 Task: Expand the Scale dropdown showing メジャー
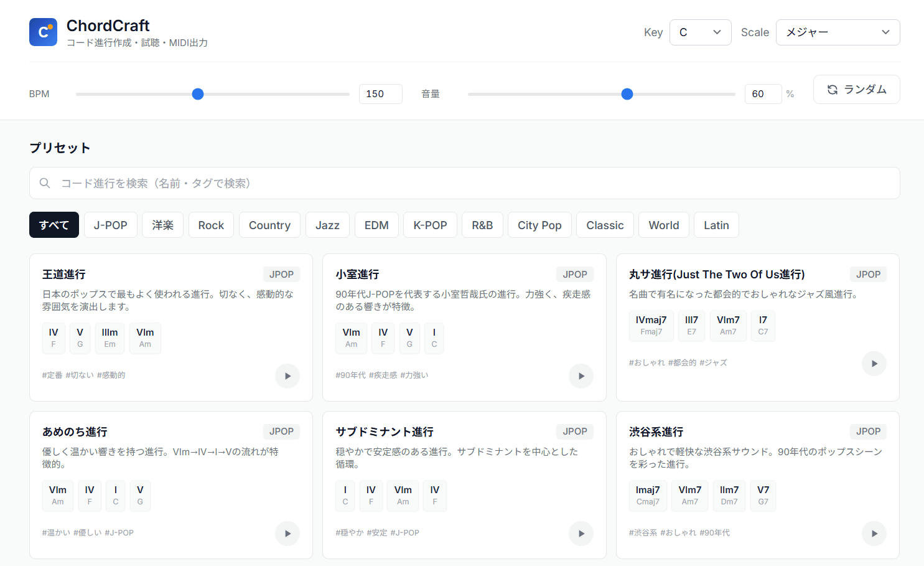point(837,32)
